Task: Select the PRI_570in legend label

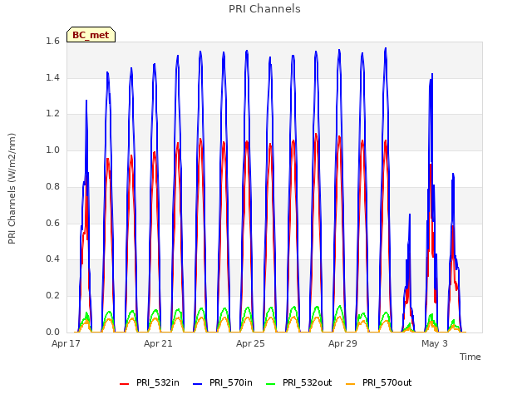Action: [x=231, y=382]
